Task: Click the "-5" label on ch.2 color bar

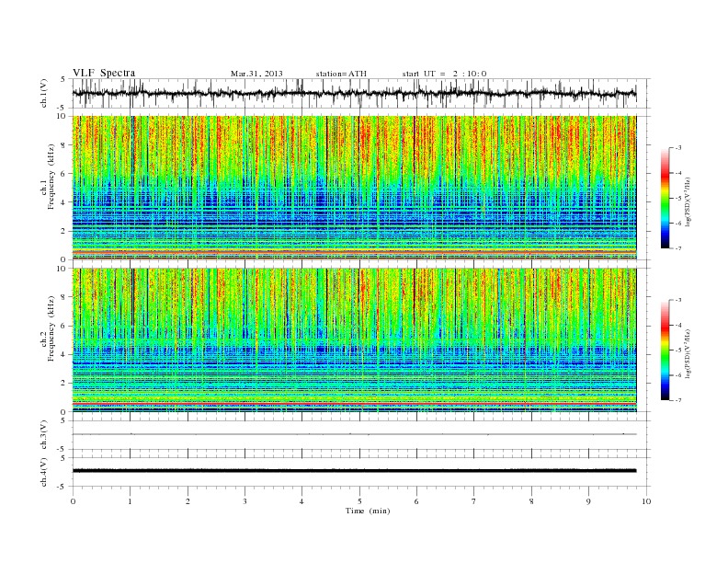Action: (677, 350)
